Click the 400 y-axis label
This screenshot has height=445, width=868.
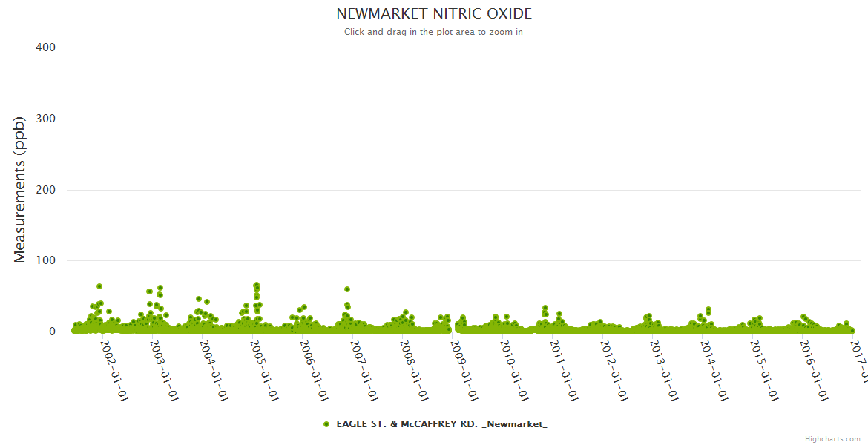(x=45, y=47)
